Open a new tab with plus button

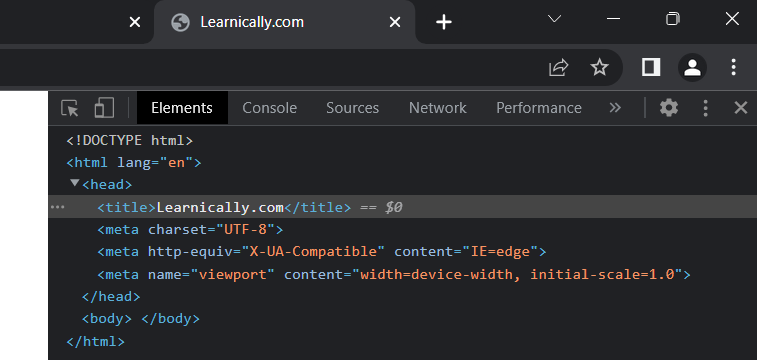click(444, 22)
